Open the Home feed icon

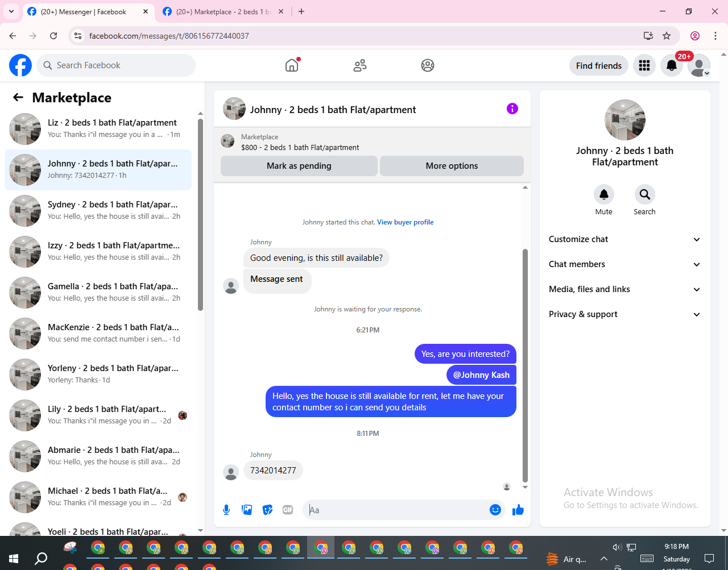pyautogui.click(x=292, y=65)
